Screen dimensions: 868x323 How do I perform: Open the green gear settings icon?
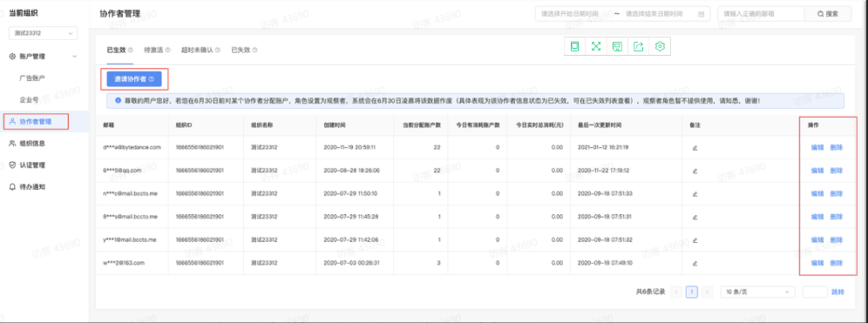click(x=660, y=46)
